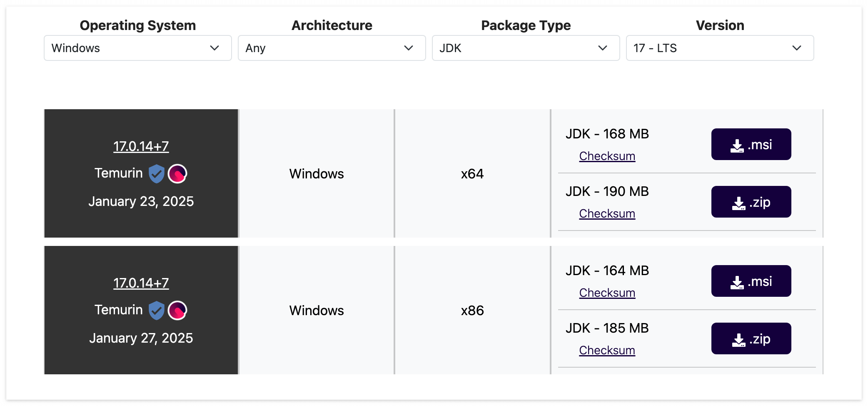Click the pink circular AQAvit icon in x86 row
Image resolution: width=868 pixels, height=406 pixels.
[177, 310]
